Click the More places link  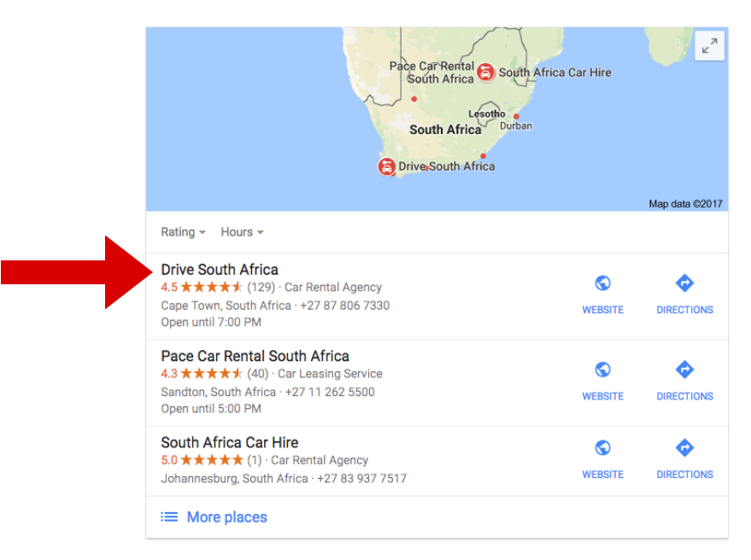[226, 517]
